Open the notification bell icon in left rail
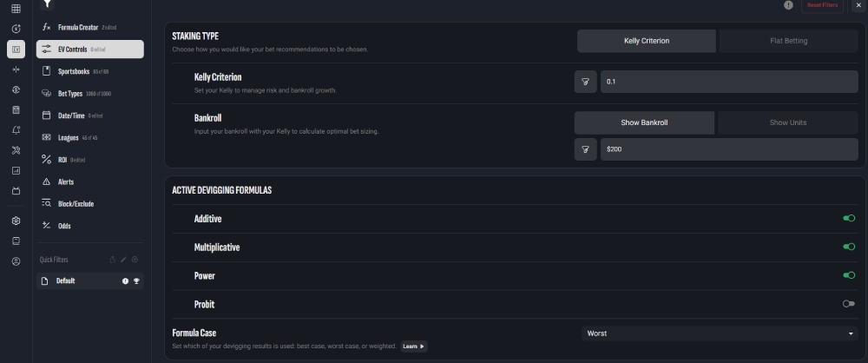868x363 pixels. pyautogui.click(x=16, y=130)
